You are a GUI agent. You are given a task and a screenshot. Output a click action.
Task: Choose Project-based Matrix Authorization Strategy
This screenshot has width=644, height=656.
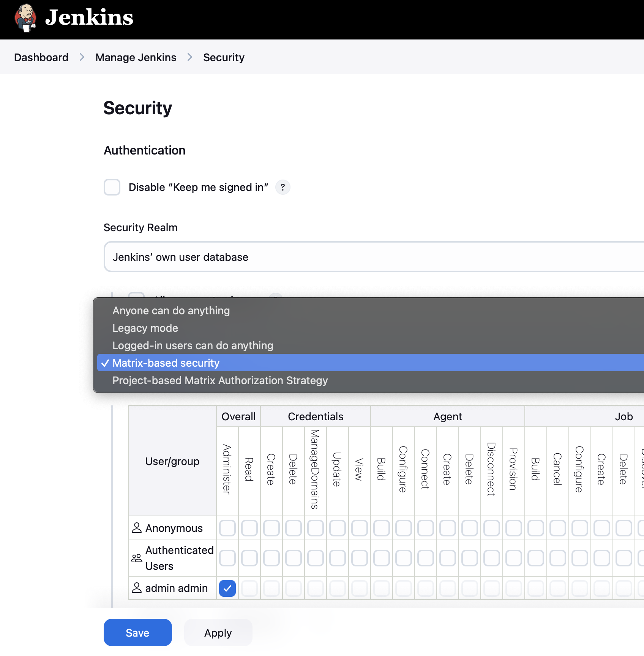371,380
